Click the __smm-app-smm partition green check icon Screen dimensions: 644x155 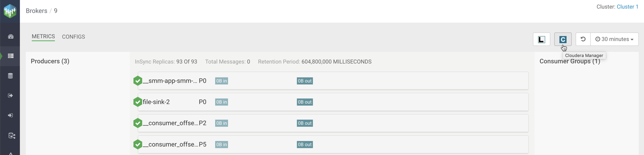[x=138, y=81]
